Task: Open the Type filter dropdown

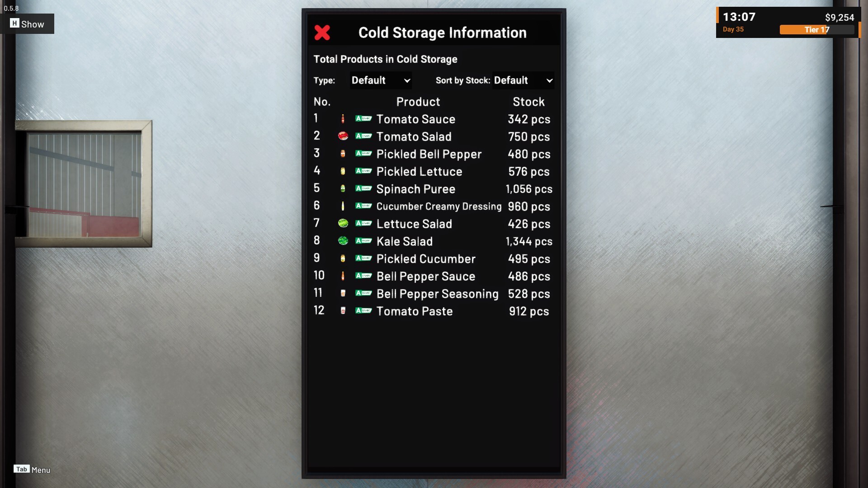Action: coord(381,80)
